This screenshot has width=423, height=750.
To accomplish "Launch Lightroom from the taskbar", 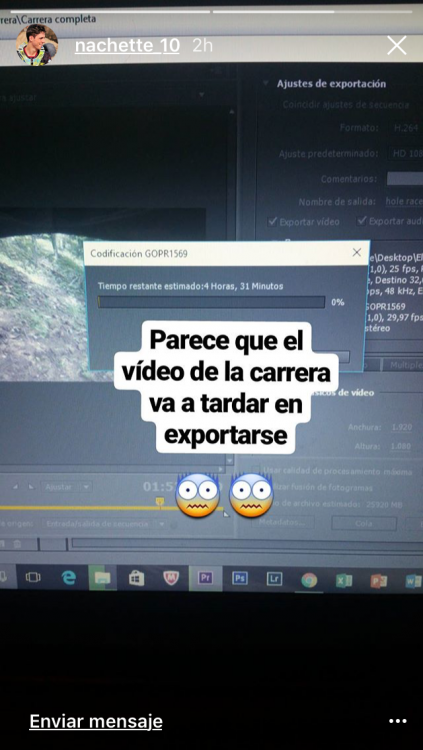I will pos(274,579).
